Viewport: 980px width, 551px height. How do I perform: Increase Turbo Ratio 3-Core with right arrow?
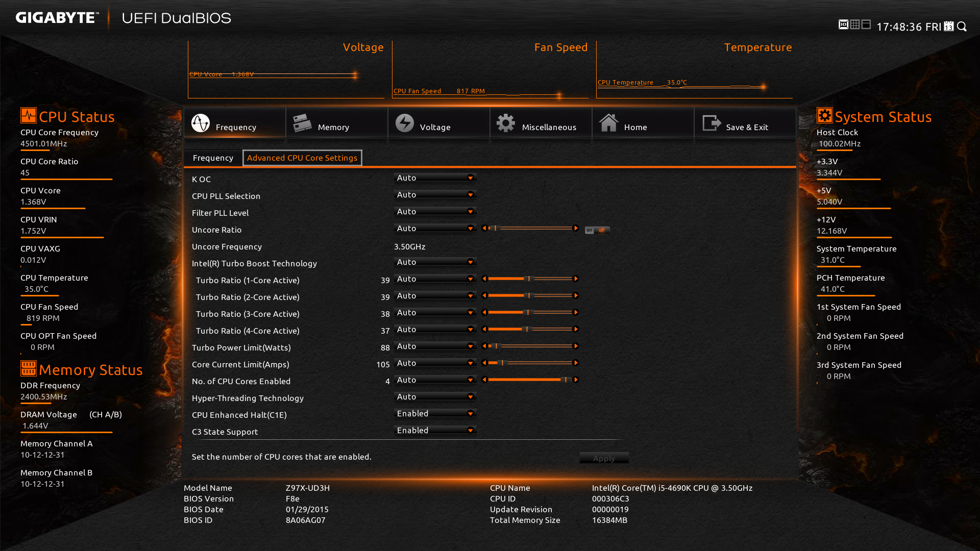point(576,312)
